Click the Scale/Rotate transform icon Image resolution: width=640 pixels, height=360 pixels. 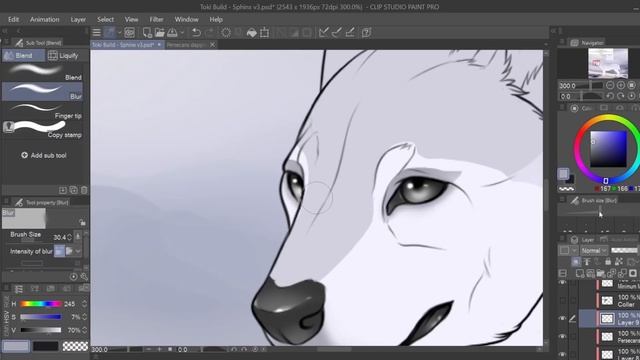[x=264, y=33]
